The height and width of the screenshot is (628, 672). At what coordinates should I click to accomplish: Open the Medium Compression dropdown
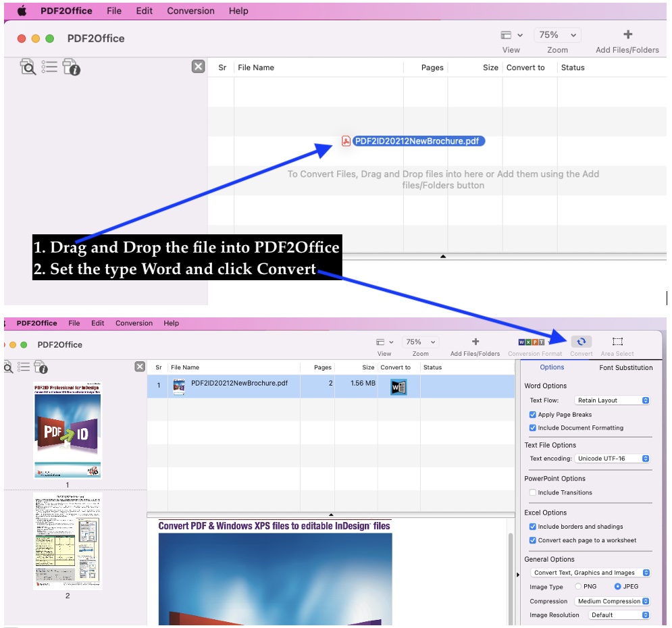click(612, 602)
